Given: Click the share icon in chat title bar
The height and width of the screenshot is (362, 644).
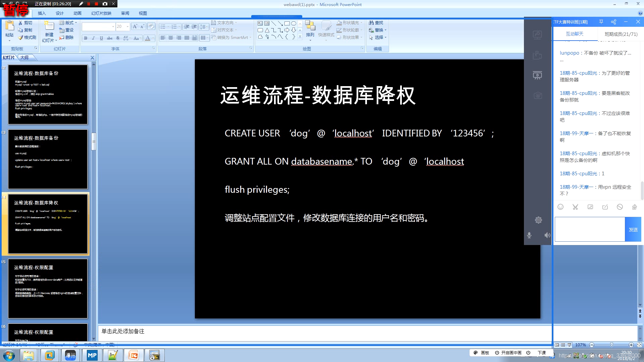Looking at the screenshot, I should [613, 22].
